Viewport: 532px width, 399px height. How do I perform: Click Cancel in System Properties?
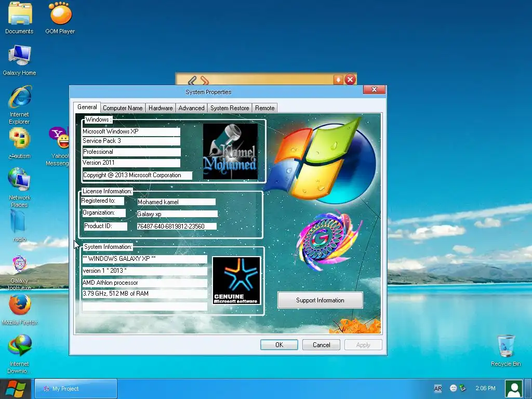coord(321,345)
